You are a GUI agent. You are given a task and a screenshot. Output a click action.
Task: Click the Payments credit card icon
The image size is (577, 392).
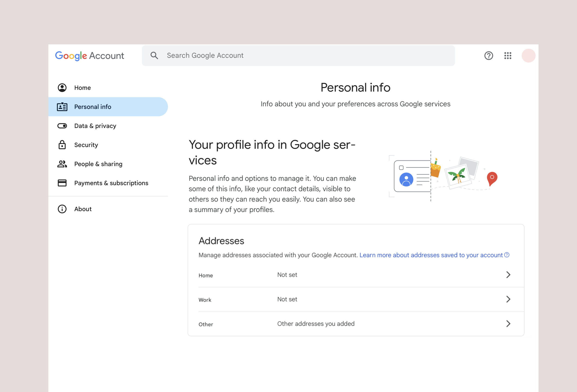62,183
